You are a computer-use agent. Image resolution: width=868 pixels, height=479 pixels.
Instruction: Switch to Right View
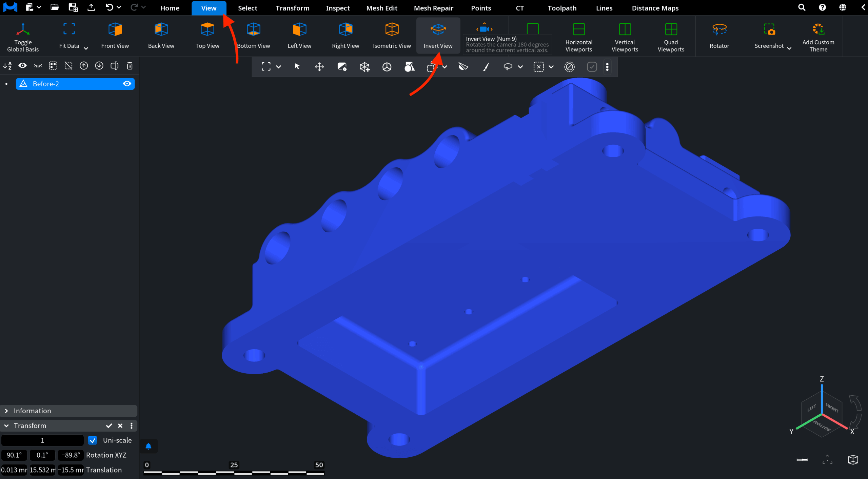pos(346,37)
